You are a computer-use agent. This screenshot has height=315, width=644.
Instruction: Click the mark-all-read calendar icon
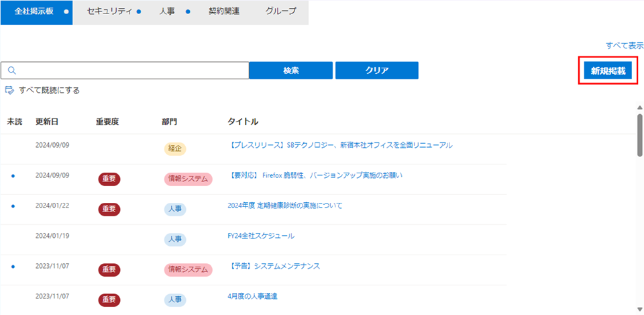click(x=9, y=90)
